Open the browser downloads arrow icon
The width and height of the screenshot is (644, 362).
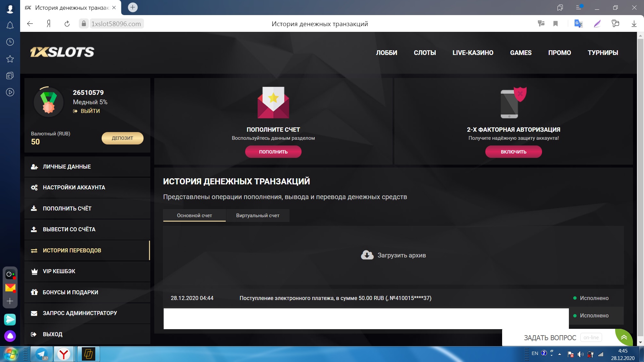coord(634,24)
